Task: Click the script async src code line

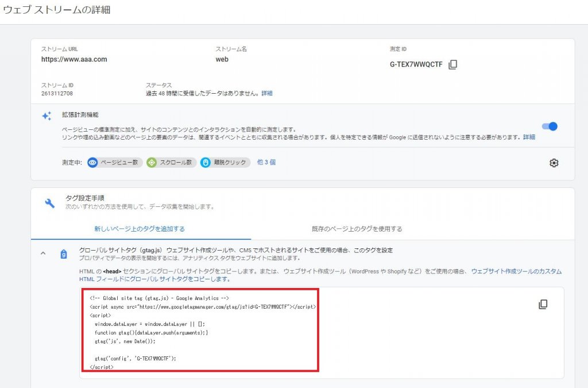Action: 203,306
